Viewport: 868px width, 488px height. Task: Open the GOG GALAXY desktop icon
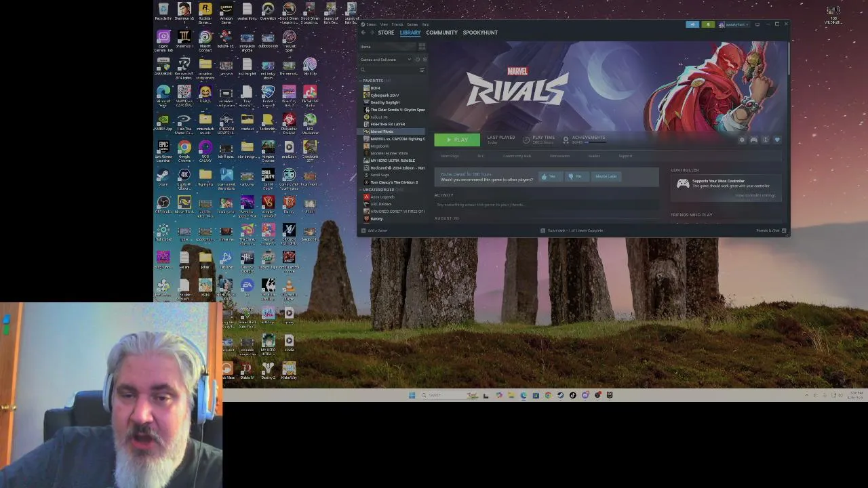[205, 152]
